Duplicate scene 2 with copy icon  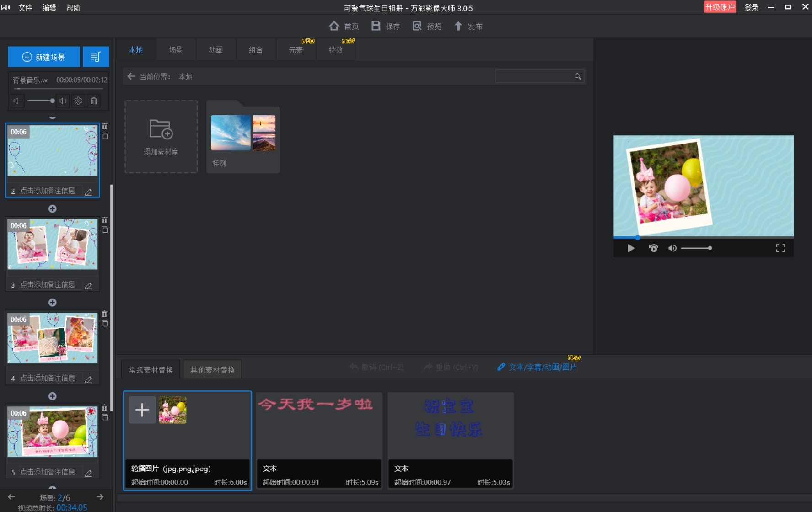tap(105, 136)
